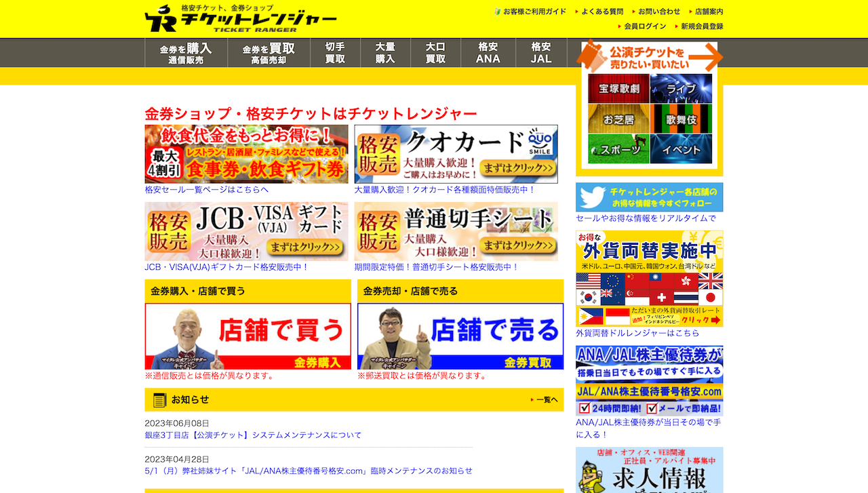
Task: Open 新規会員登録 registration link
Action: point(702,26)
